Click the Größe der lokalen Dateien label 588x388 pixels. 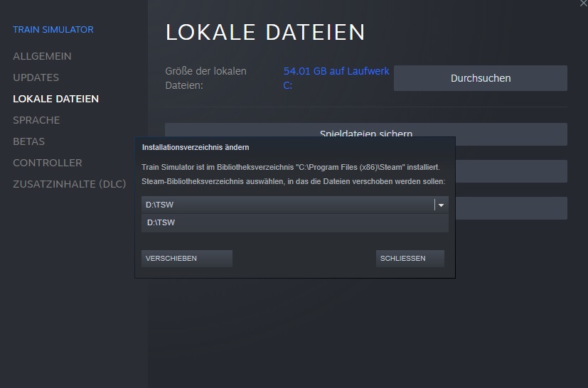(x=206, y=78)
